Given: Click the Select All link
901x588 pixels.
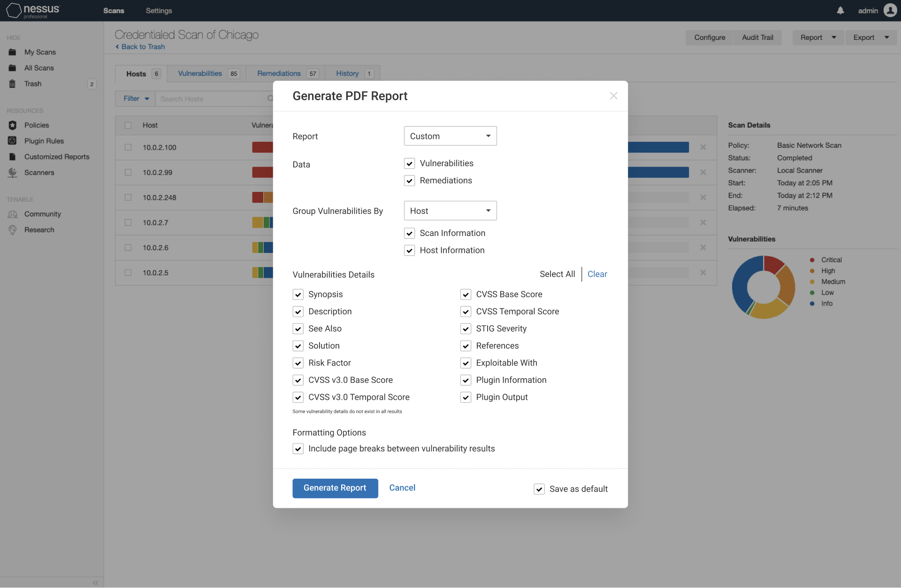Looking at the screenshot, I should coord(557,274).
